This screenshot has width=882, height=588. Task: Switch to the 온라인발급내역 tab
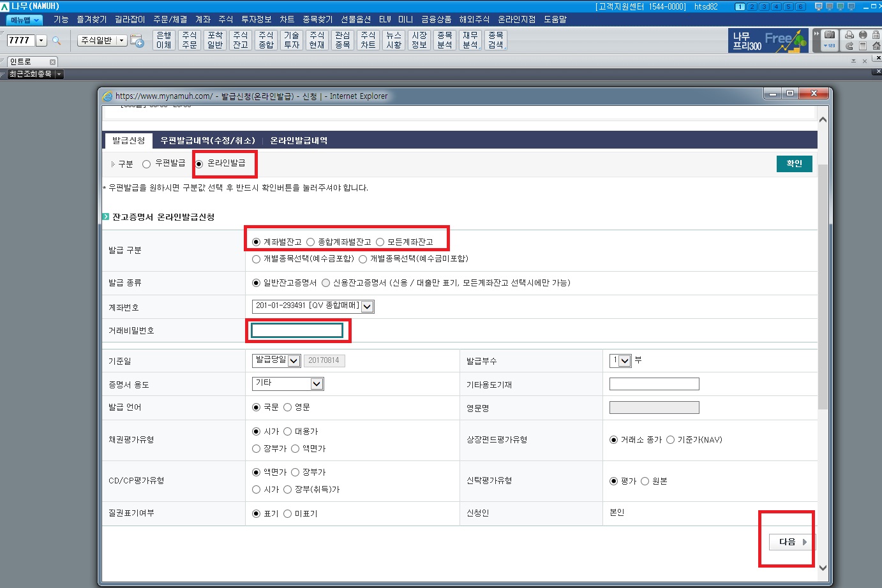(299, 140)
